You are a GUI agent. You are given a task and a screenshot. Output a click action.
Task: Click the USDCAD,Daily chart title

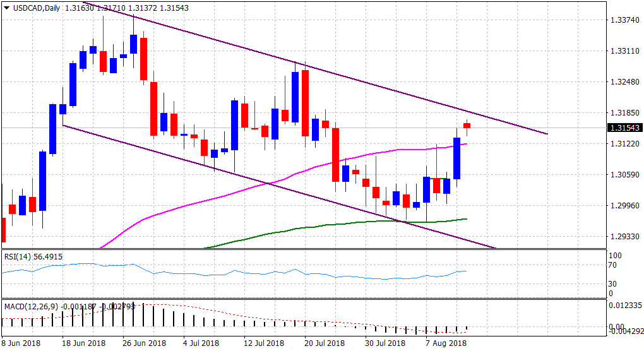(x=34, y=8)
